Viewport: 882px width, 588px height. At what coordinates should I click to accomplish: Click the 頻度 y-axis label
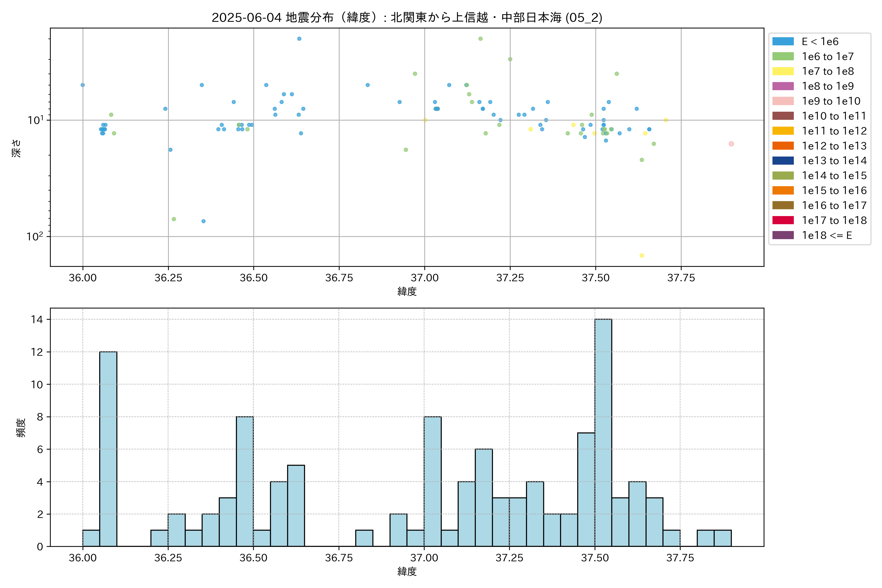pyautogui.click(x=21, y=428)
